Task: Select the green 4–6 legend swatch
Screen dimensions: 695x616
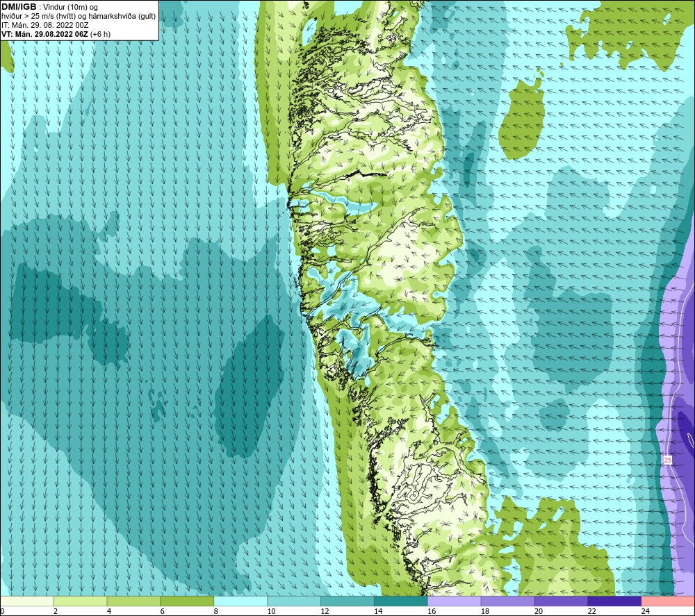Action: tap(133, 601)
